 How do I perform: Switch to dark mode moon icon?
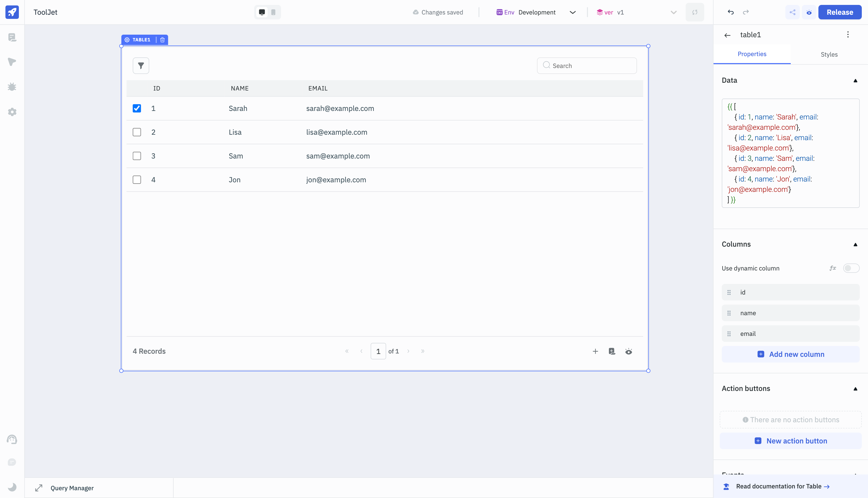point(12,487)
